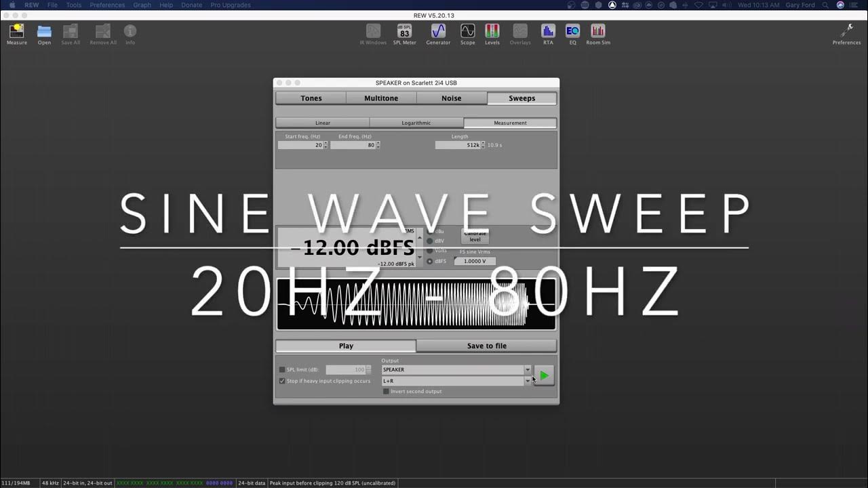This screenshot has height=488, width=868.
Task: Enable Invert second output checkbox
Action: 386,391
